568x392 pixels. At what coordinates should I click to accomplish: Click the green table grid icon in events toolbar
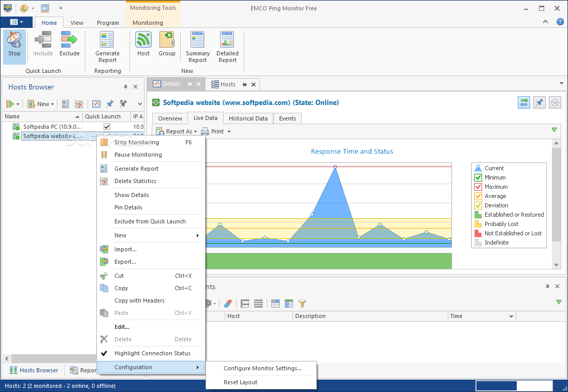(x=289, y=304)
